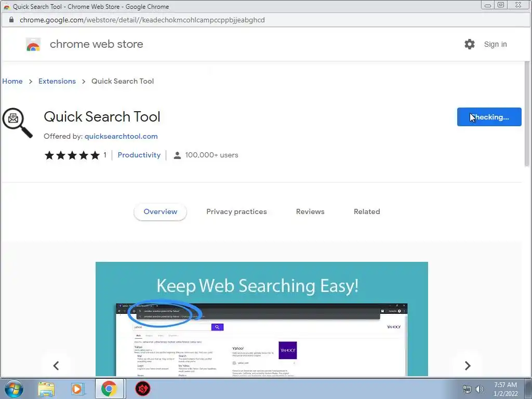
Task: Click the address bar padlock icon
Action: 11,20
